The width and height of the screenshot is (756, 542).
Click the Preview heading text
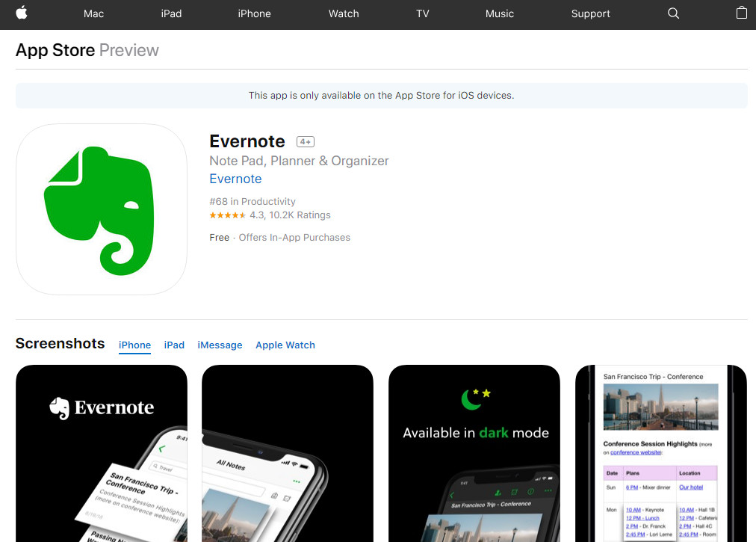128,50
